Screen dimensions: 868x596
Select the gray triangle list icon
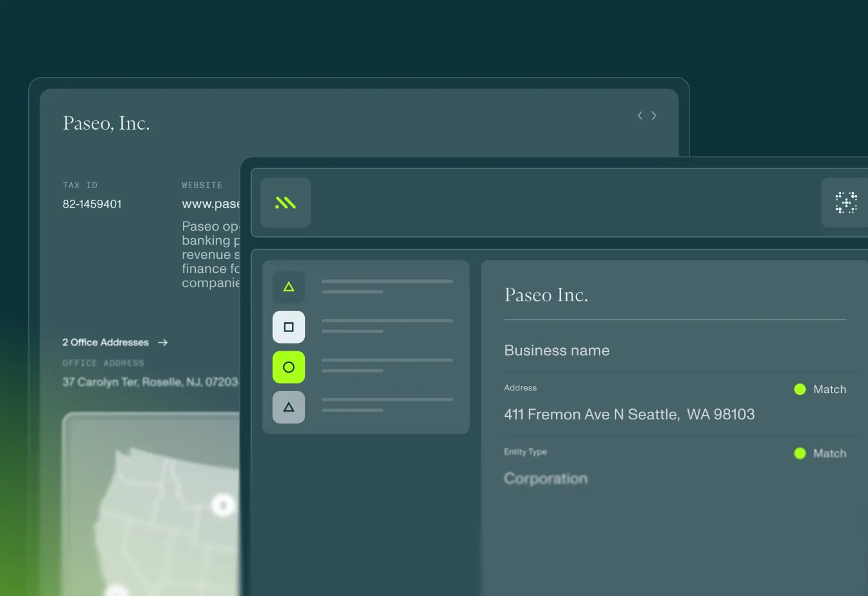pos(289,407)
